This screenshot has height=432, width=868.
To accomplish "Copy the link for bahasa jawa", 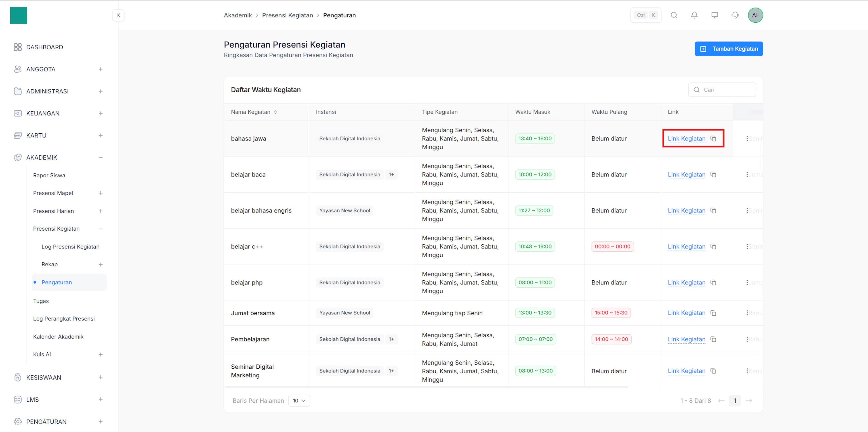I will (713, 138).
